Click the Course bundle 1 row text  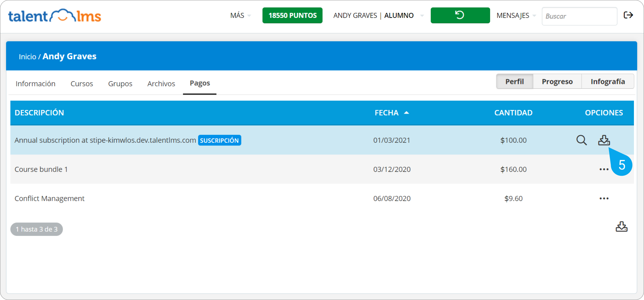point(41,169)
